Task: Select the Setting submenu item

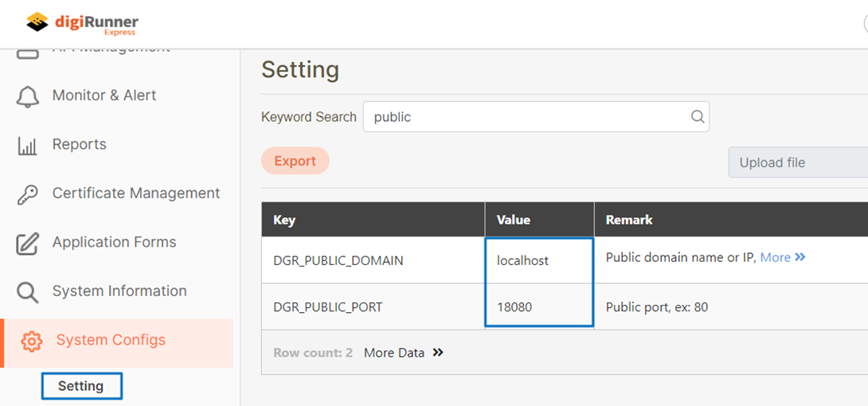Action: (81, 386)
